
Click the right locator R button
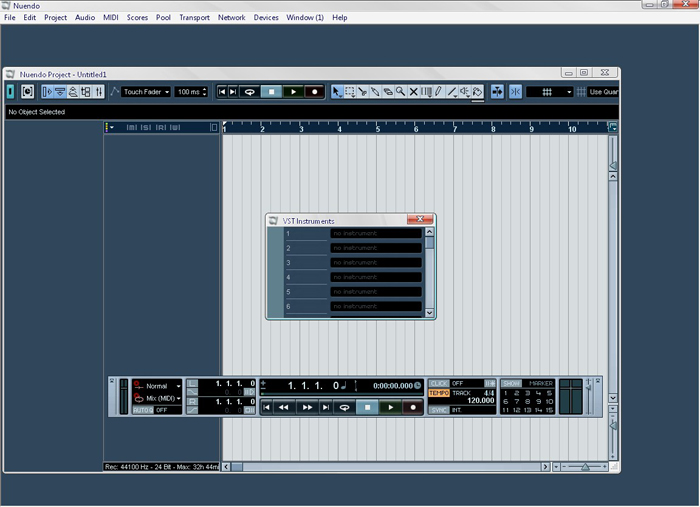coord(192,402)
